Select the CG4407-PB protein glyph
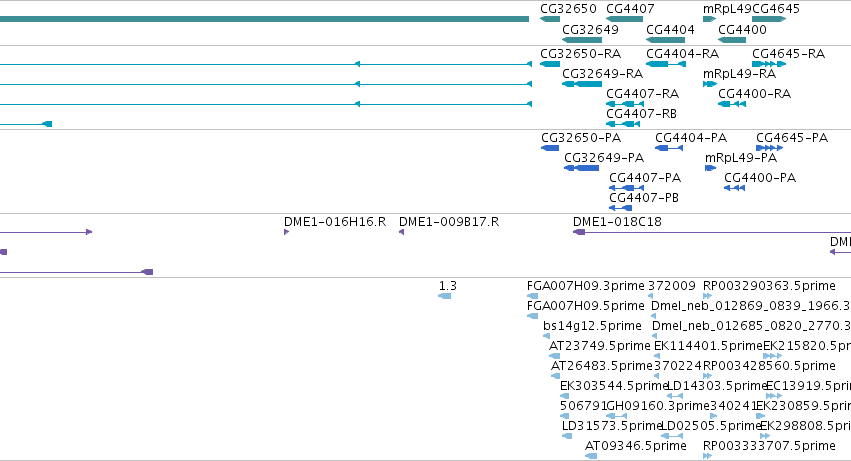The width and height of the screenshot is (851, 461). point(620,209)
